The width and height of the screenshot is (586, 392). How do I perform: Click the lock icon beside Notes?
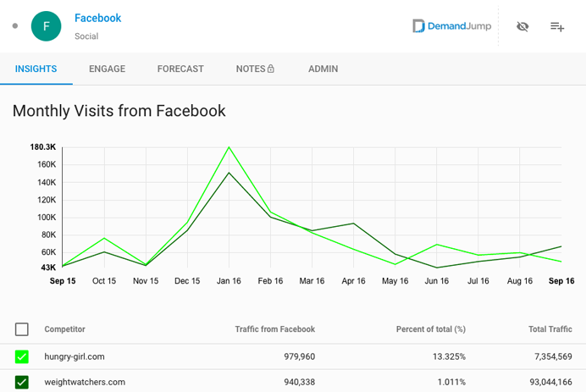271,69
